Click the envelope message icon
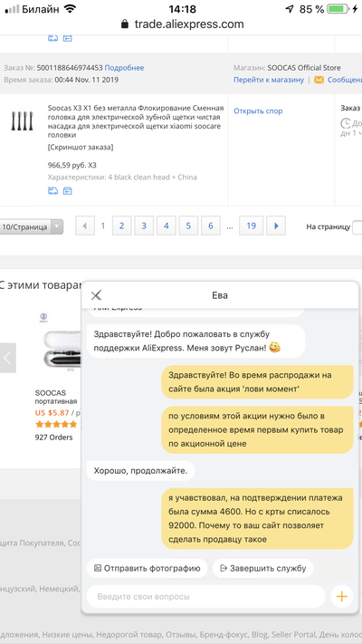362x644 pixels. [x=319, y=80]
